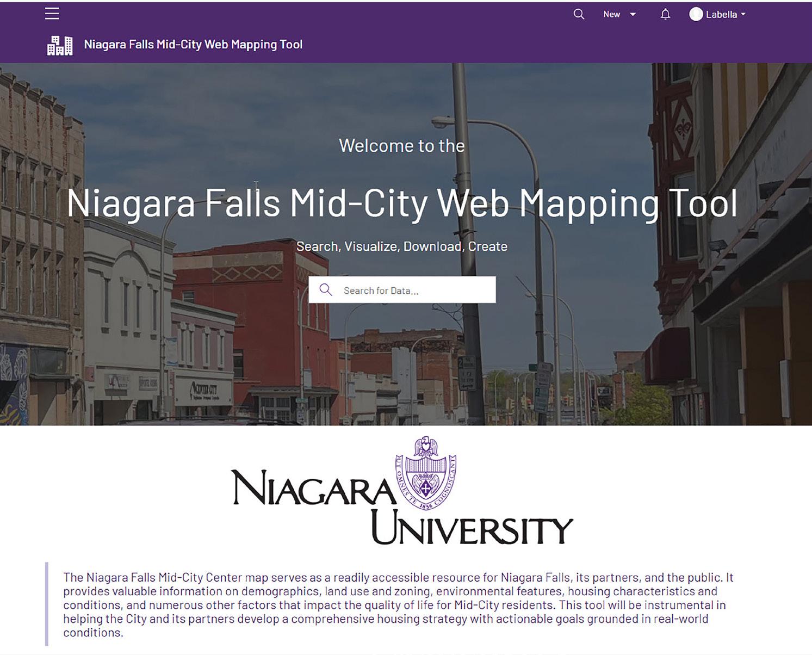Image resolution: width=812 pixels, height=655 pixels.
Task: Open the hamburger navigation menu
Action: click(x=52, y=14)
